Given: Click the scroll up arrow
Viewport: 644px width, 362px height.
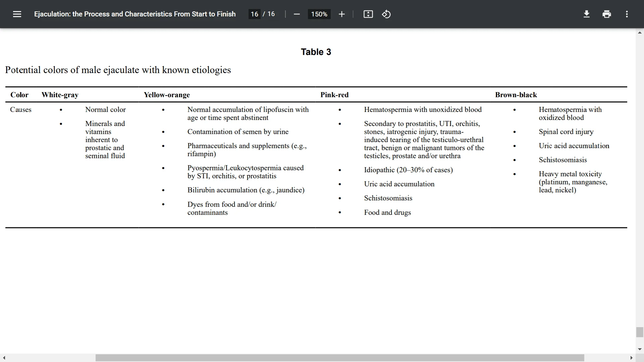Looking at the screenshot, I should pos(639,33).
